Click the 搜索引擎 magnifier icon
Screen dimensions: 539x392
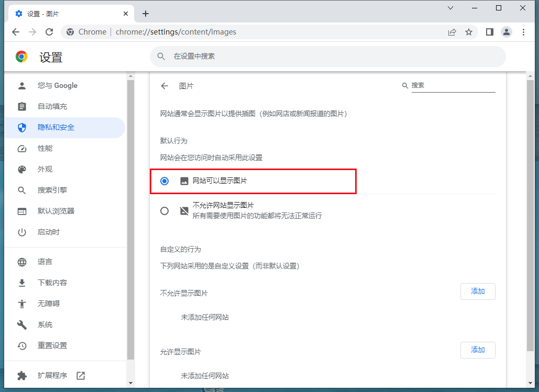[22, 191]
